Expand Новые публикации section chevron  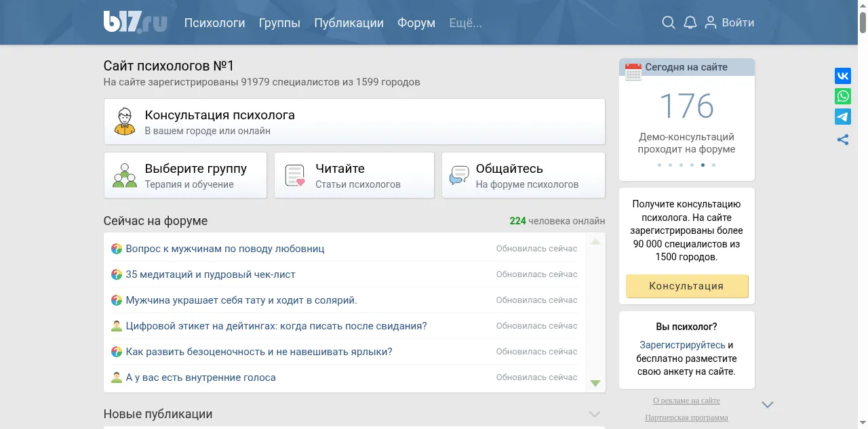(x=595, y=414)
